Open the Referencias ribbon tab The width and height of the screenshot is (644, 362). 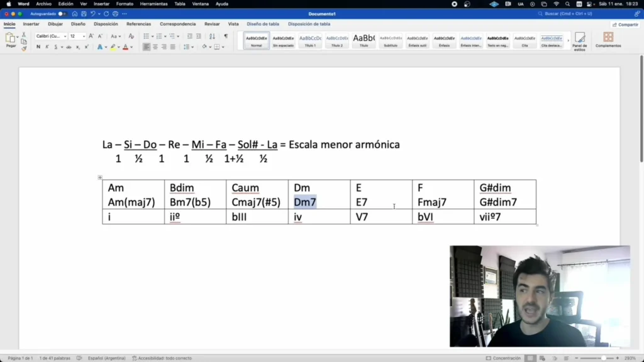(x=139, y=25)
